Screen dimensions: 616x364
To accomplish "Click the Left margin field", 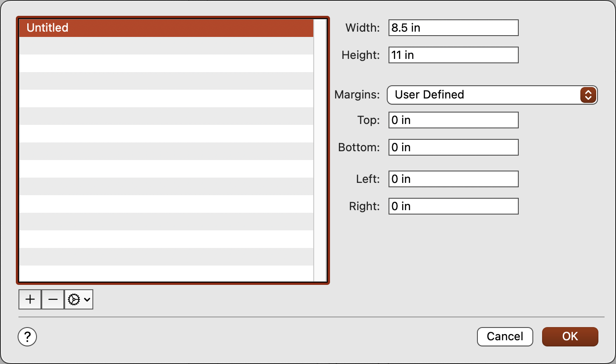I will tap(453, 178).
